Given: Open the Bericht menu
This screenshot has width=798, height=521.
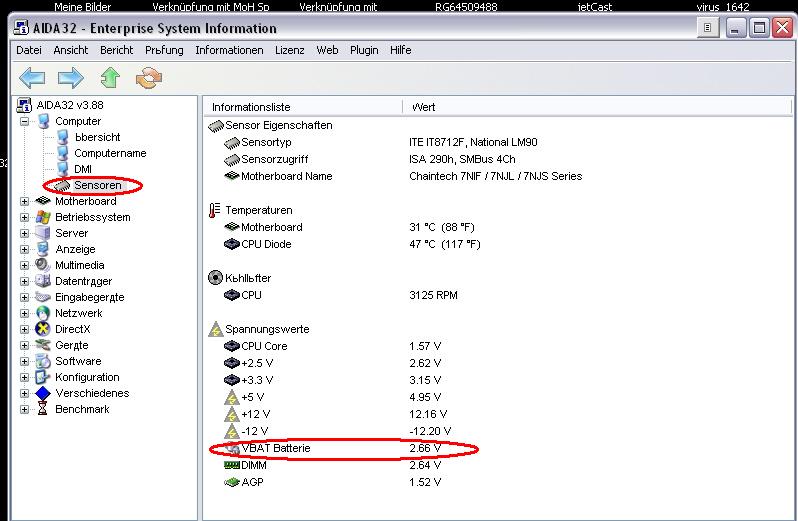Looking at the screenshot, I should click(117, 50).
